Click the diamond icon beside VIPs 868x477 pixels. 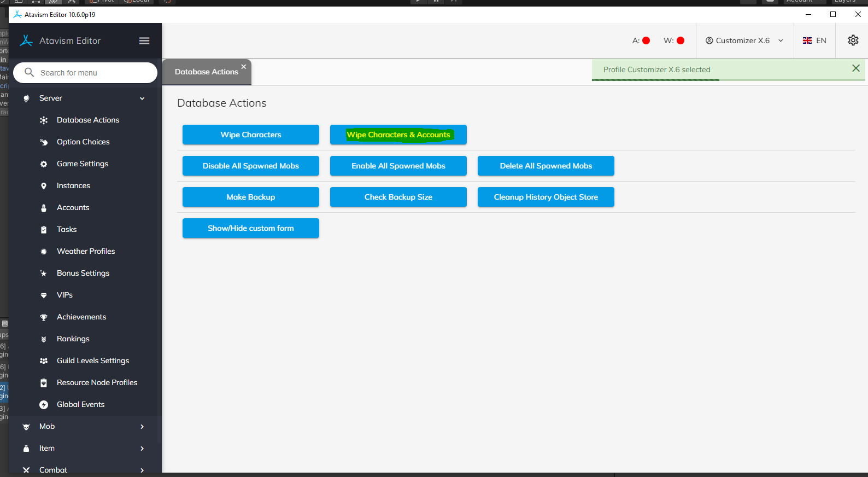click(44, 295)
